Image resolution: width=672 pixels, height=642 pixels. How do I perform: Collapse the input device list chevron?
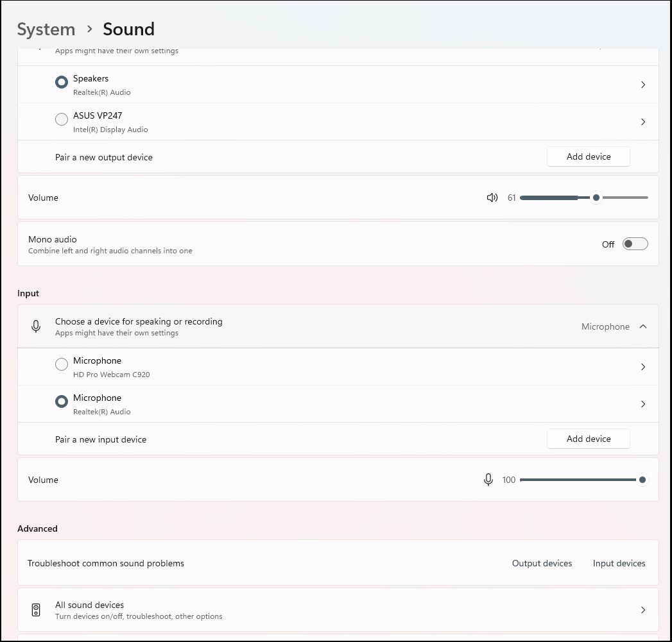643,326
